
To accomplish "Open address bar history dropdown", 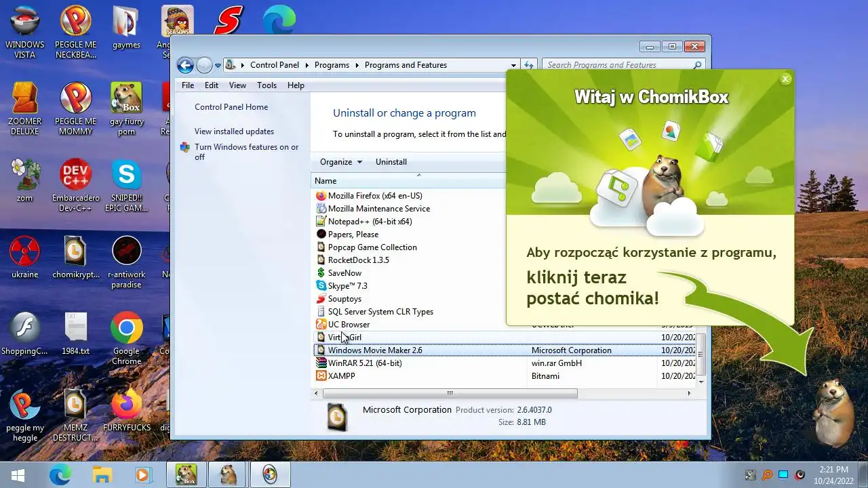I will click(513, 65).
